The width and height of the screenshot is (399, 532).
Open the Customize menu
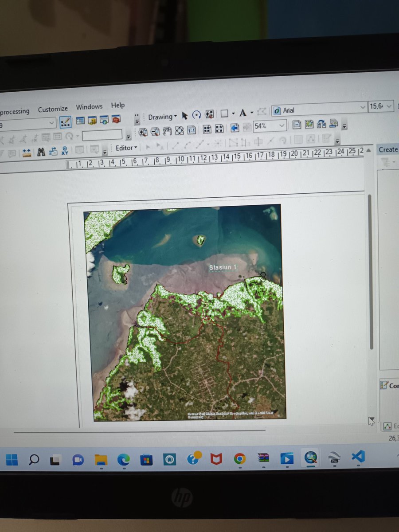click(53, 109)
